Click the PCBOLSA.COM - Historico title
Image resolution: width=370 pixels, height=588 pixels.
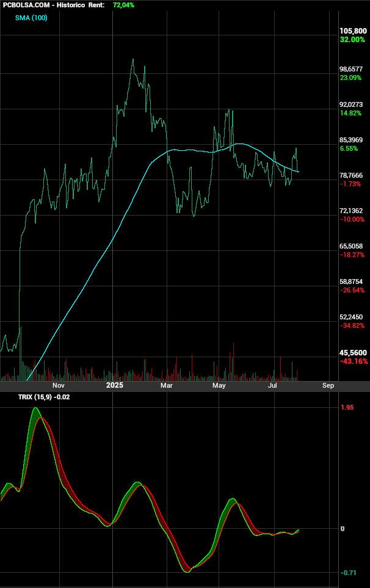44,5
